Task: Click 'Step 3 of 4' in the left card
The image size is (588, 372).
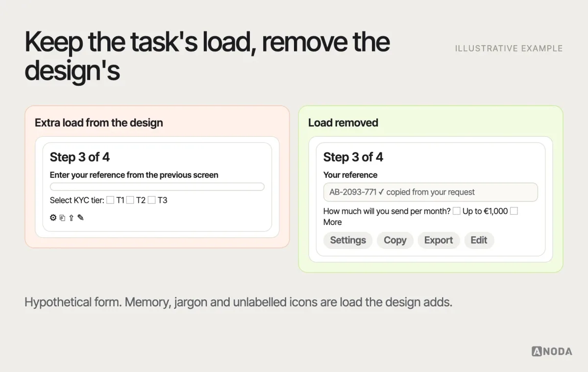Action: [80, 157]
